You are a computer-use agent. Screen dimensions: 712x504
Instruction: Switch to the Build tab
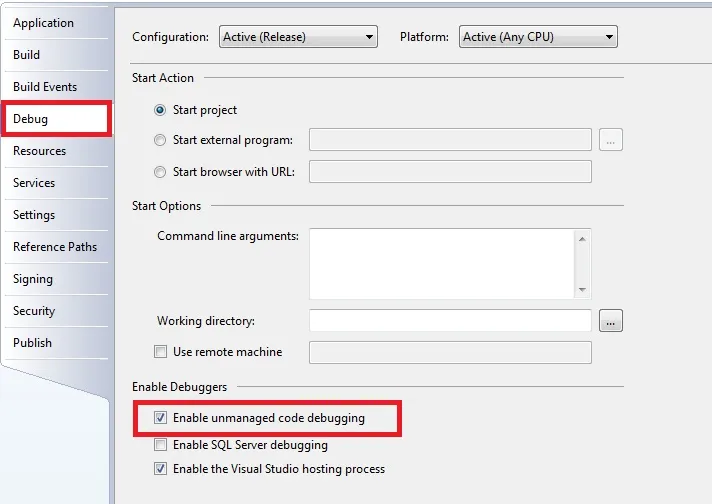[x=27, y=55]
